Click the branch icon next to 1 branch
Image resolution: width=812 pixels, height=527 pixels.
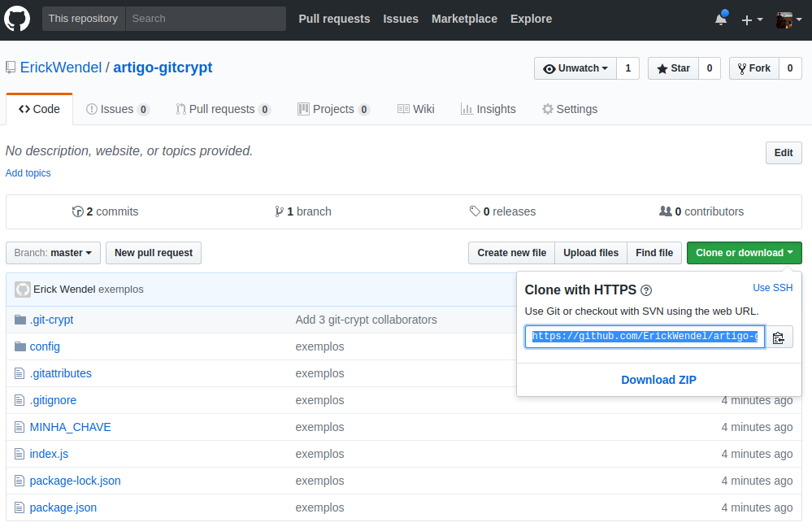pyautogui.click(x=279, y=211)
